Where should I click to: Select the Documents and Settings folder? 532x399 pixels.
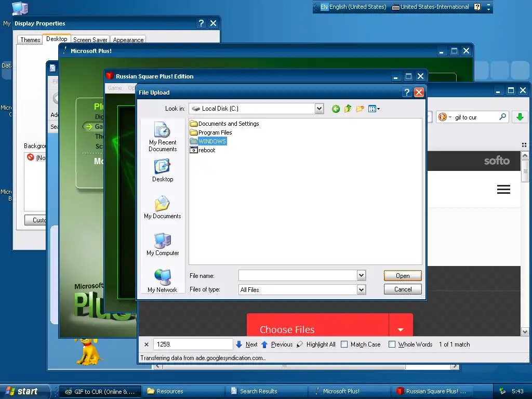(x=224, y=124)
